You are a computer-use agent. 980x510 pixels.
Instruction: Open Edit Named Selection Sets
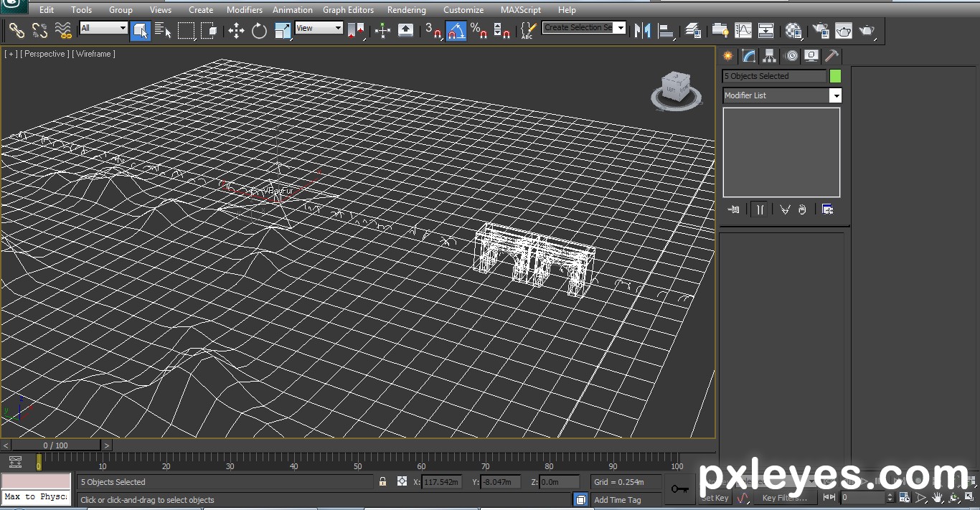pyautogui.click(x=528, y=30)
